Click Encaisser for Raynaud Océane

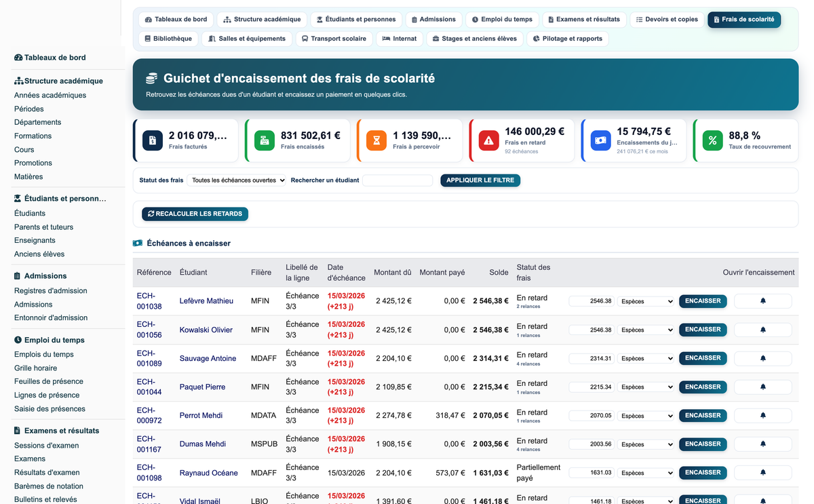point(703,472)
